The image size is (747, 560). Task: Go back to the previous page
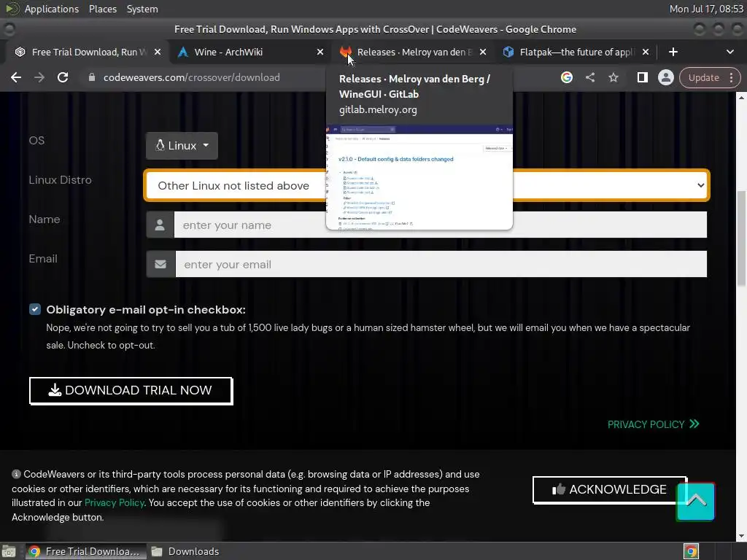click(x=16, y=77)
